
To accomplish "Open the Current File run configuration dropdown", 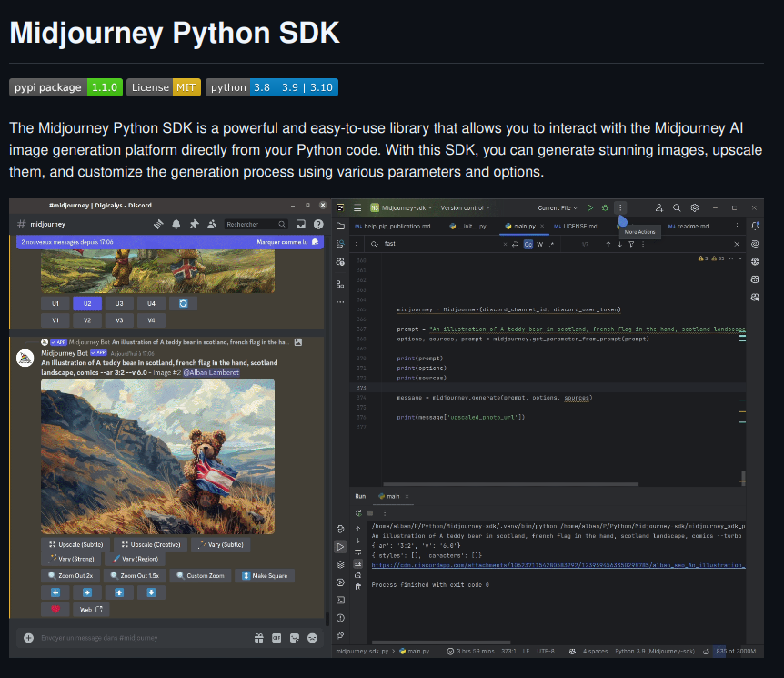I will 557,208.
